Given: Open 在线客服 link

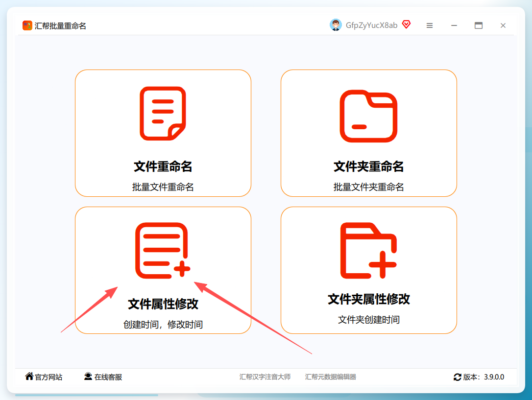Looking at the screenshot, I should [108, 377].
